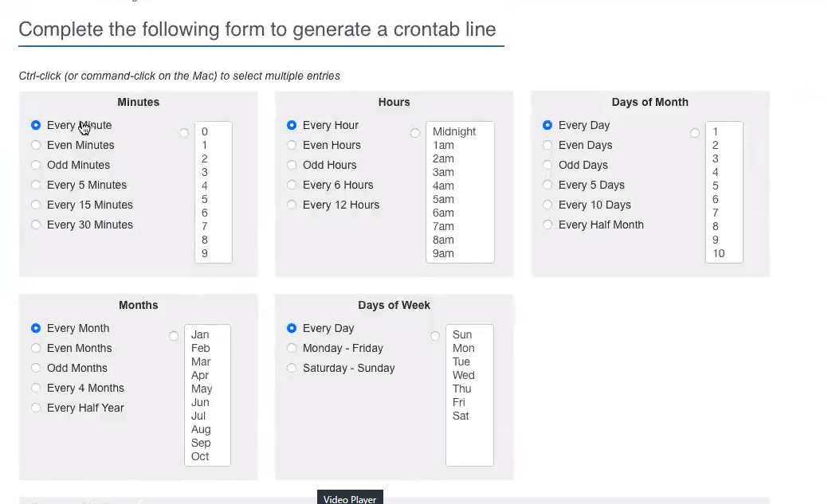Pick Wed in the days of week list
This screenshot has width=828, height=504.
[x=463, y=375]
